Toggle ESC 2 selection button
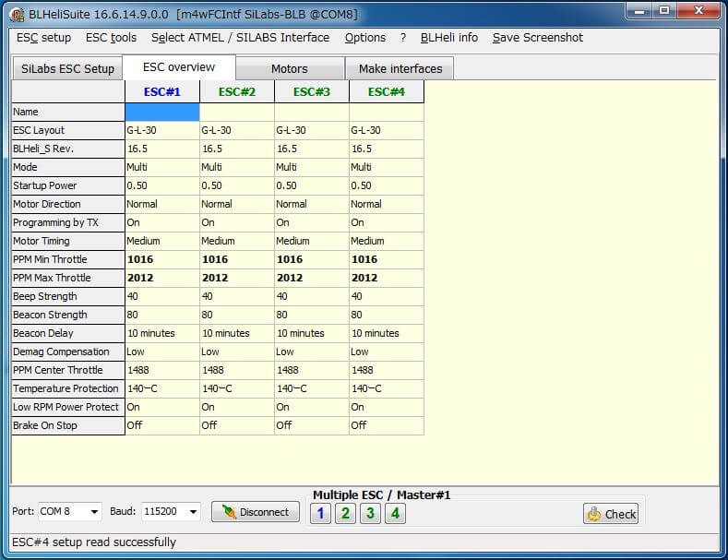The width and height of the screenshot is (728, 560). pyautogui.click(x=345, y=514)
